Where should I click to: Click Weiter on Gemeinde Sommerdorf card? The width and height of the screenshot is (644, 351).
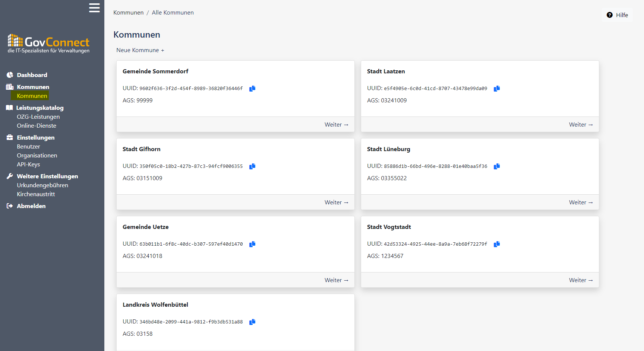[x=337, y=124]
